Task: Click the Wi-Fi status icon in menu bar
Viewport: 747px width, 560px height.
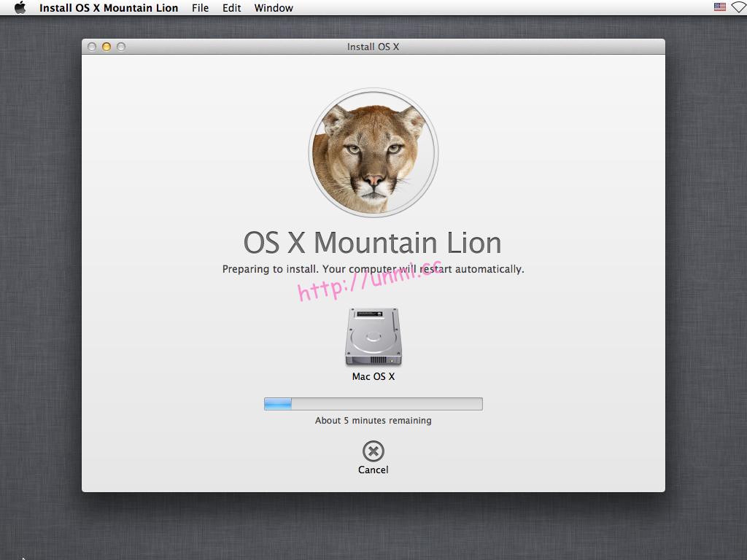Action: tap(737, 7)
